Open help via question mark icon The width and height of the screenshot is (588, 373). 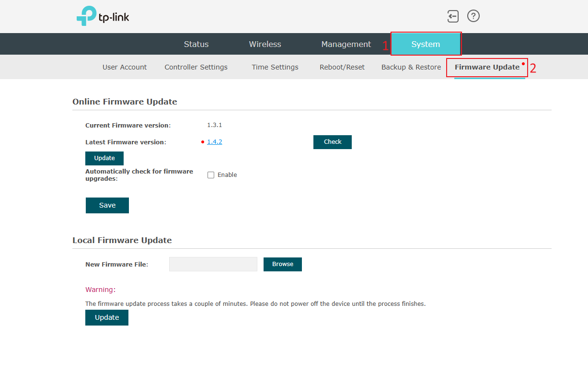[x=473, y=16]
